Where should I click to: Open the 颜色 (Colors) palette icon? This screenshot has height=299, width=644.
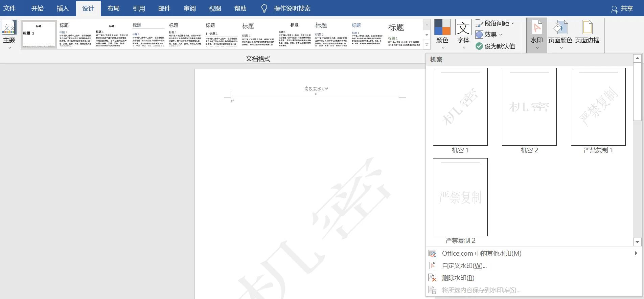coord(442,27)
